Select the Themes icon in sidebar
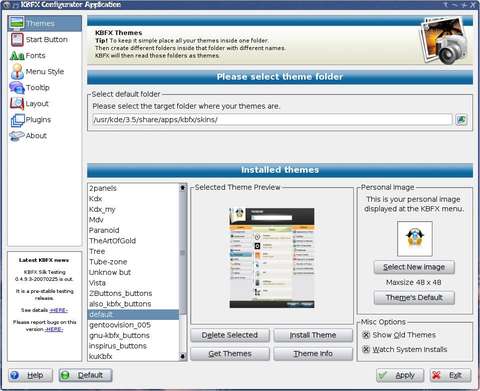Image resolution: width=480 pixels, height=391 pixels. 17,23
